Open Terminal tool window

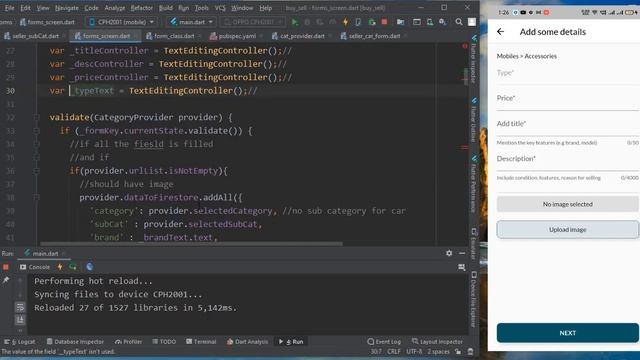pos(201,342)
